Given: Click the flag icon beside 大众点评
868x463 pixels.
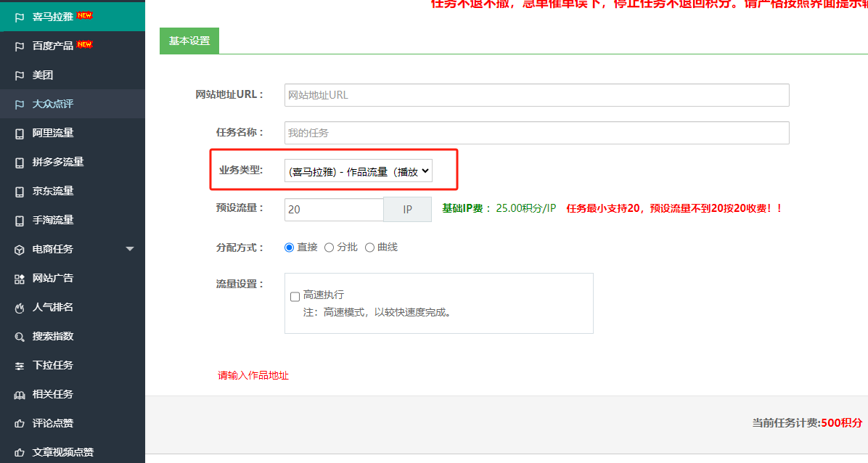Looking at the screenshot, I should pos(20,104).
